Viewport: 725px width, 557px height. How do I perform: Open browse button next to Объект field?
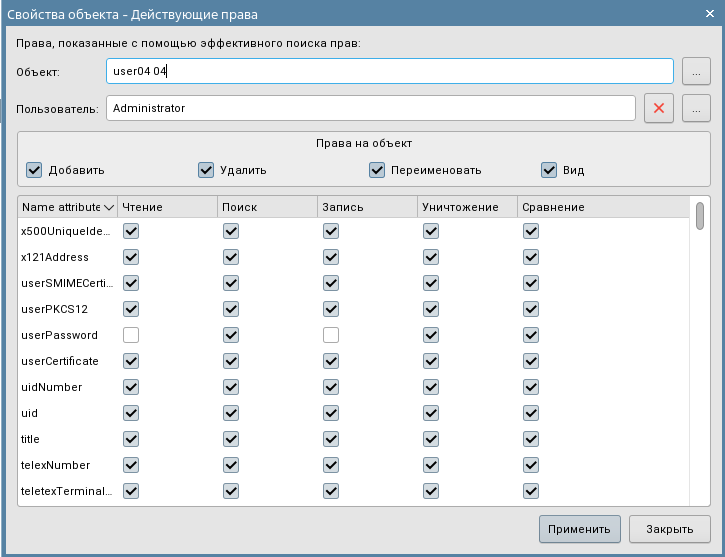696,71
